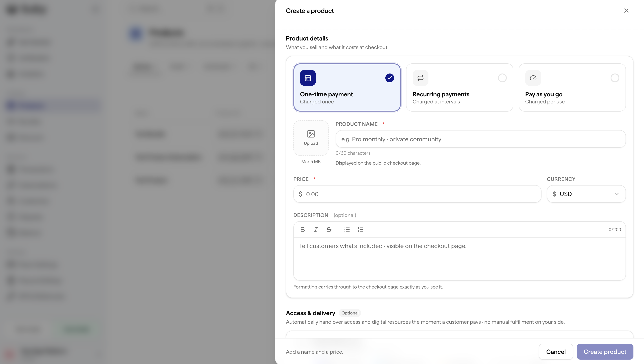Apply strikethrough formatting in description
The width and height of the screenshot is (644, 364).
tap(329, 229)
